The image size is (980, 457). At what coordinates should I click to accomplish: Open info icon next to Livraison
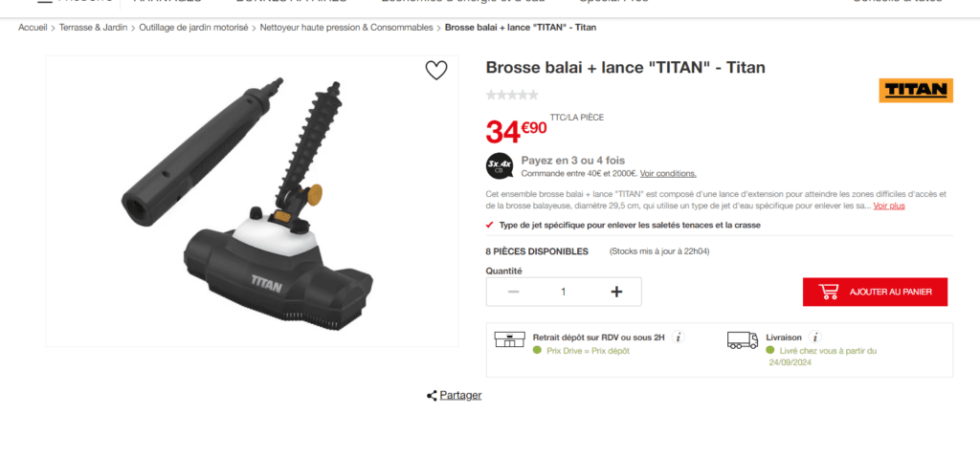click(x=814, y=337)
